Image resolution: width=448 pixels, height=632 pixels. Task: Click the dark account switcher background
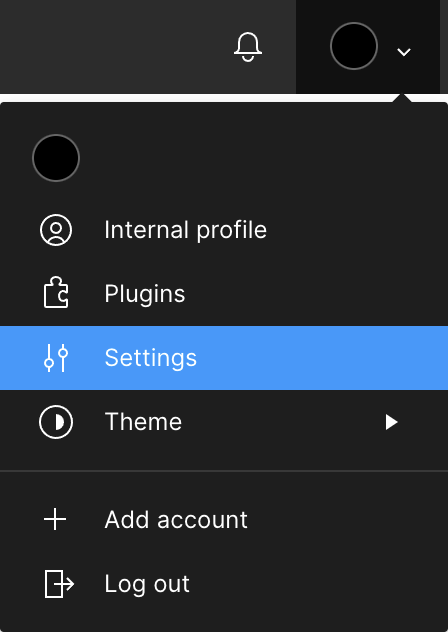point(368,47)
